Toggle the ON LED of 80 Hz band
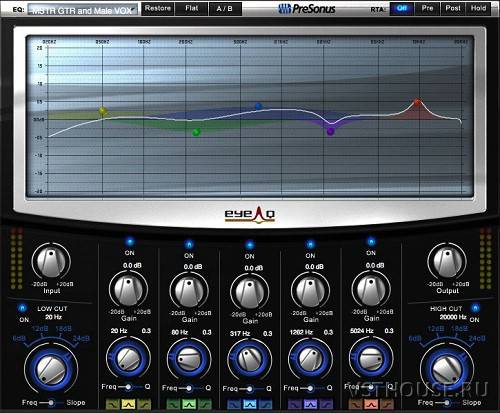Screen dimensions: 500x413 click(189, 244)
